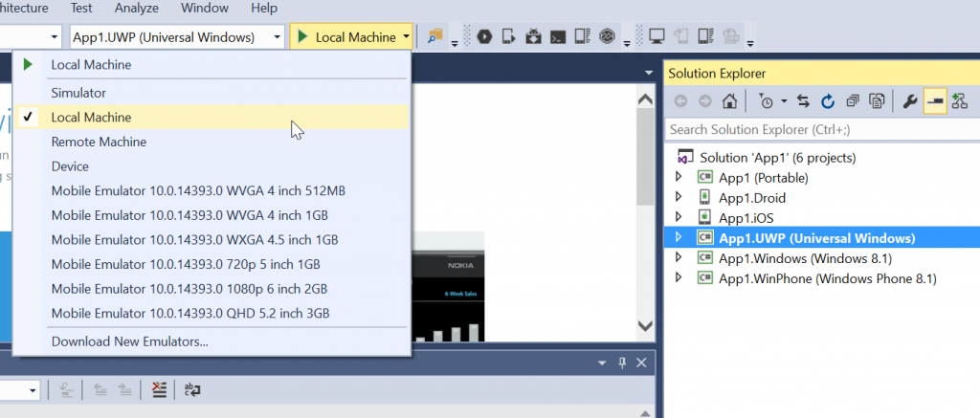Choose Simulator from the target list

(212, 93)
